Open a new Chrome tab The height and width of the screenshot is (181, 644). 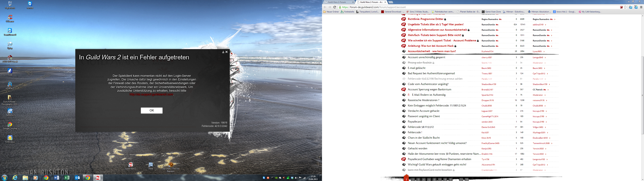tap(390, 2)
